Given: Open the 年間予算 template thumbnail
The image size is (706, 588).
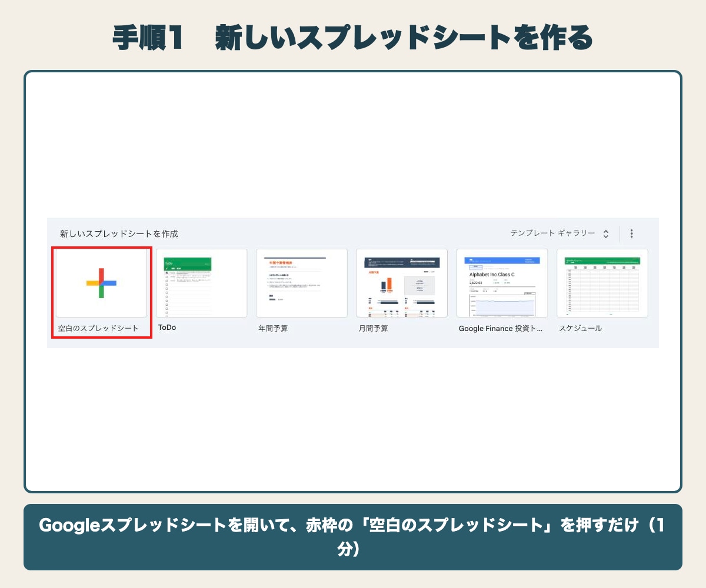Looking at the screenshot, I should [302, 283].
